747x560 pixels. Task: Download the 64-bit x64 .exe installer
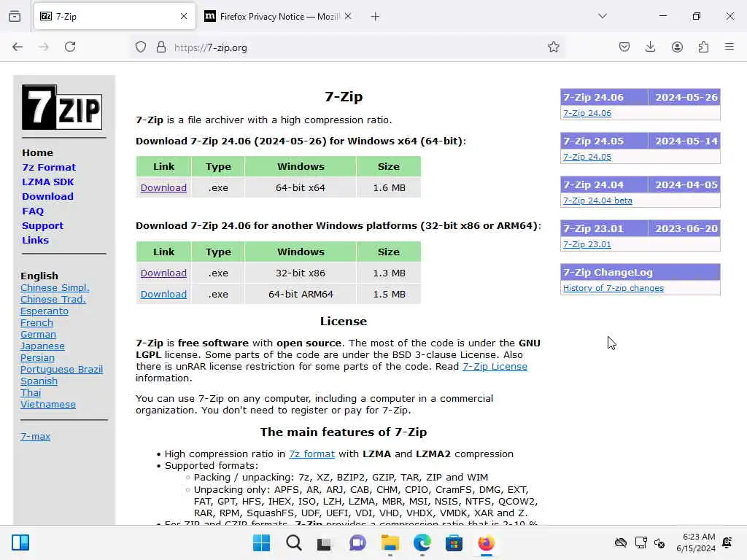[x=163, y=188]
